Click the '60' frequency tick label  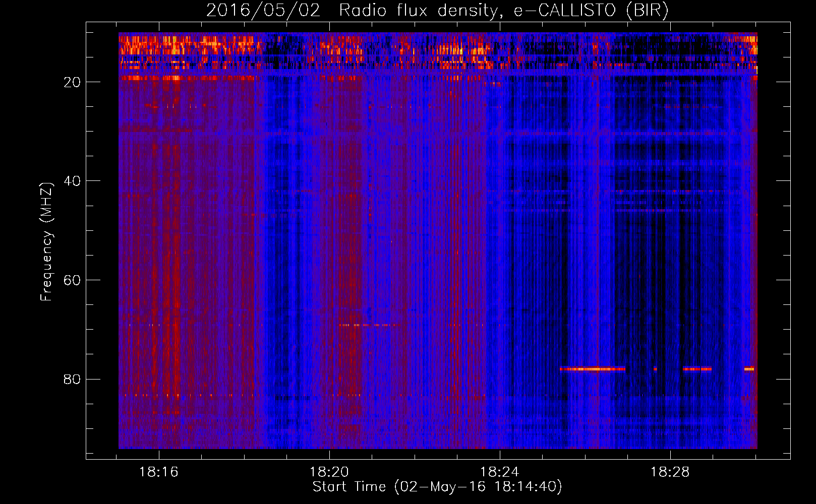(72, 280)
